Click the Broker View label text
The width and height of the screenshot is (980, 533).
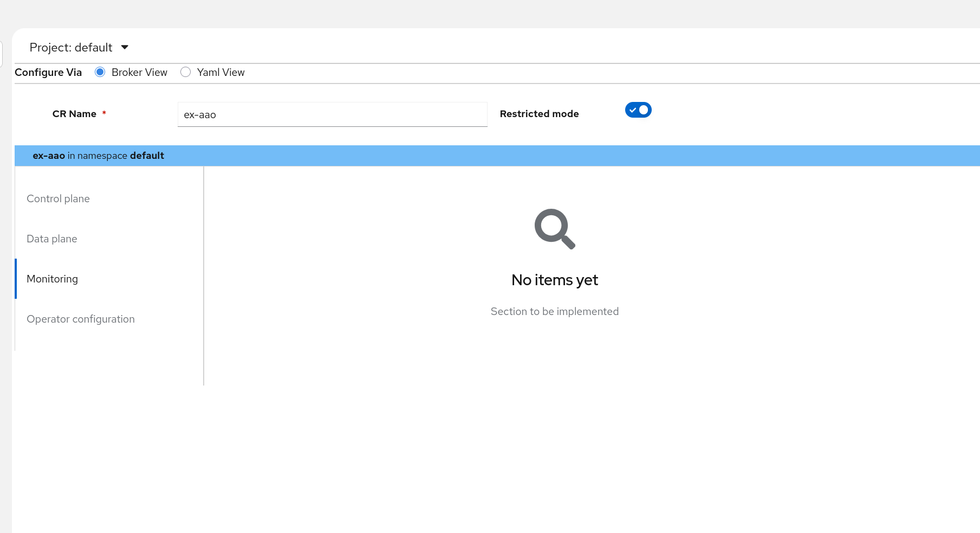coord(139,73)
